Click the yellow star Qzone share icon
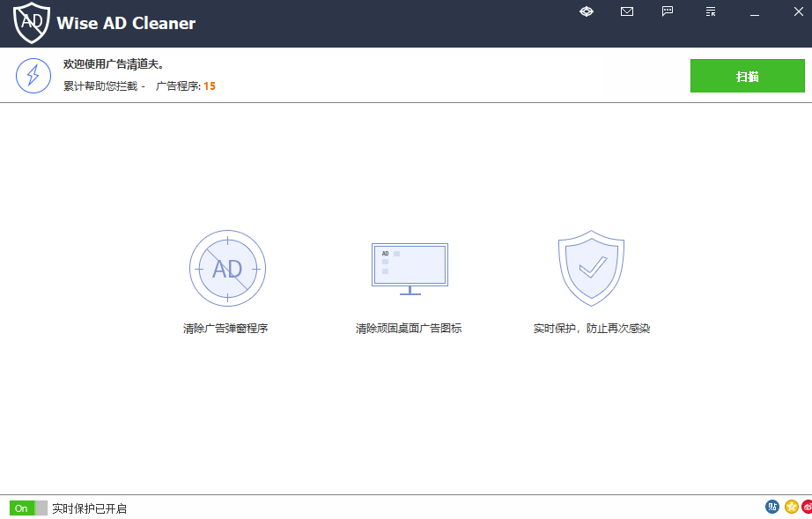Image resolution: width=812 pixels, height=519 pixels. click(x=791, y=507)
